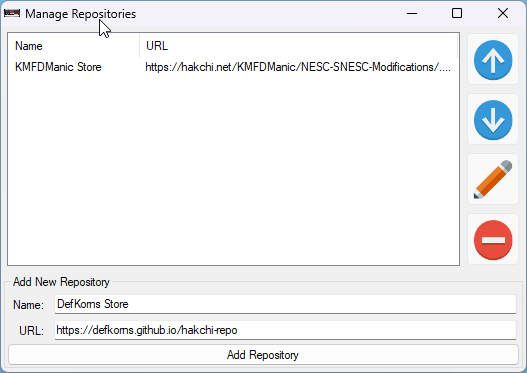Minimize the Manage Repositories window

(x=412, y=13)
